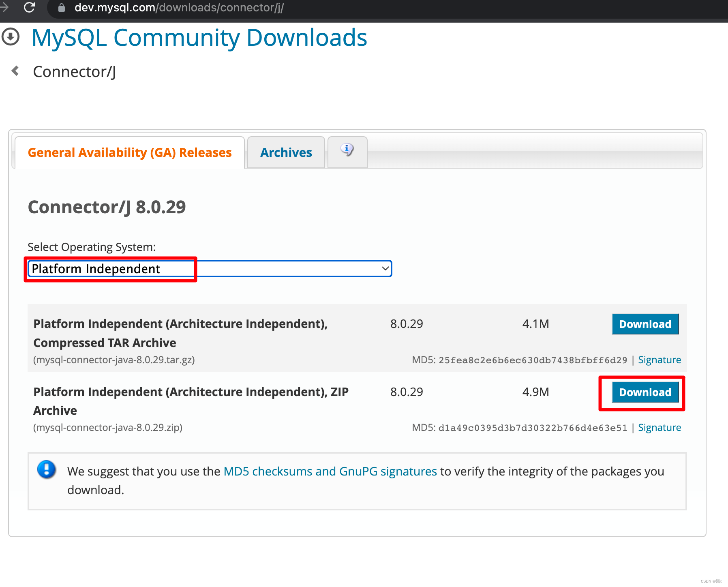
Task: Open the Select Operating System dropdown
Action: [x=210, y=269]
